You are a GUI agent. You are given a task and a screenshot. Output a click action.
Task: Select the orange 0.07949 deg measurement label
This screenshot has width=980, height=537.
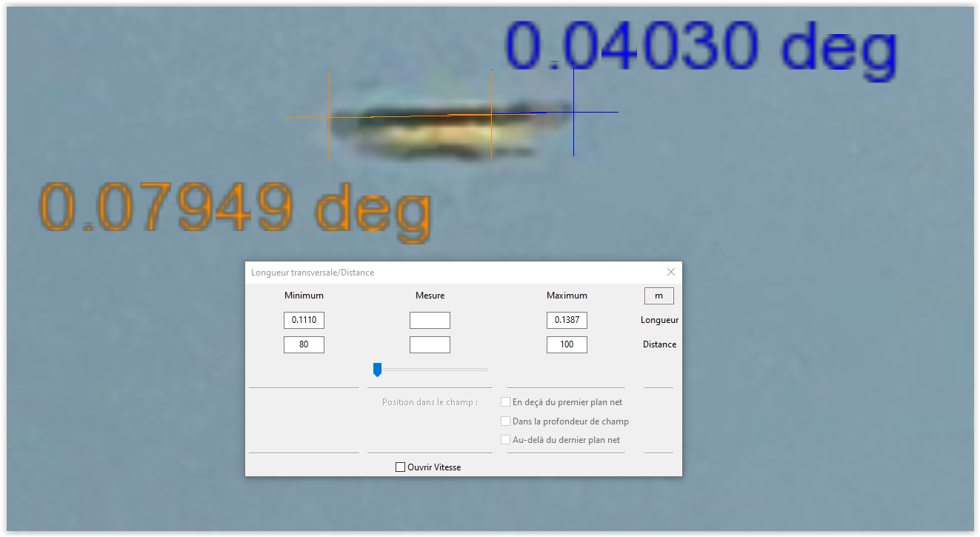click(234, 208)
